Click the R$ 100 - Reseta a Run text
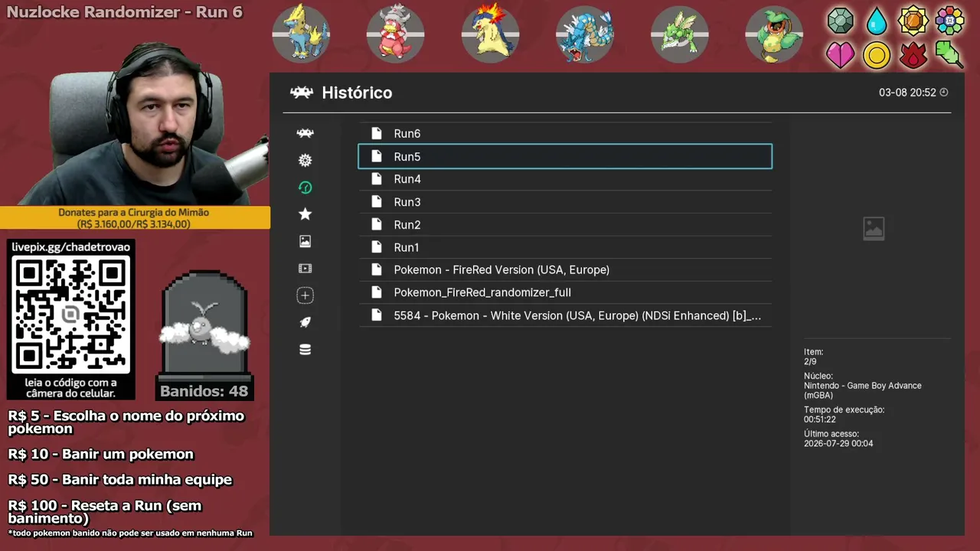 [106, 512]
